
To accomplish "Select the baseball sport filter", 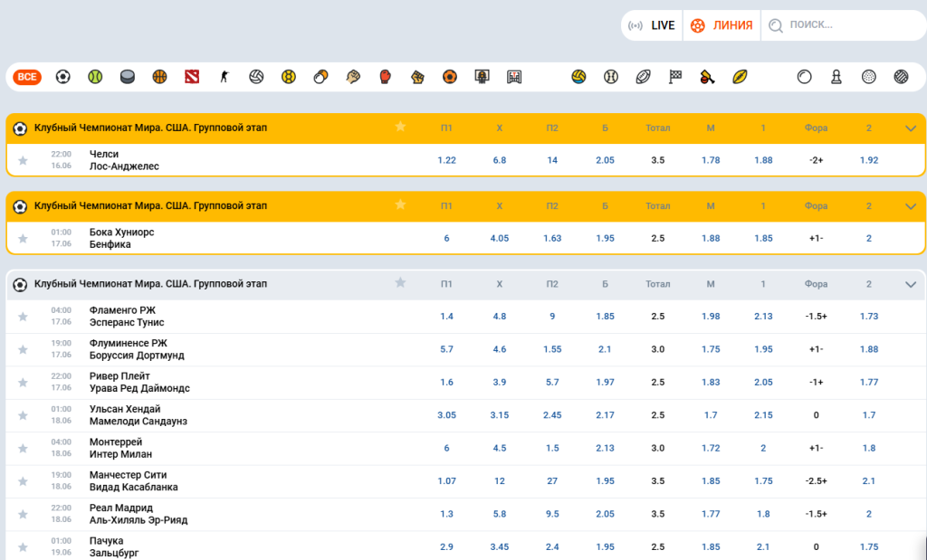I will (611, 77).
